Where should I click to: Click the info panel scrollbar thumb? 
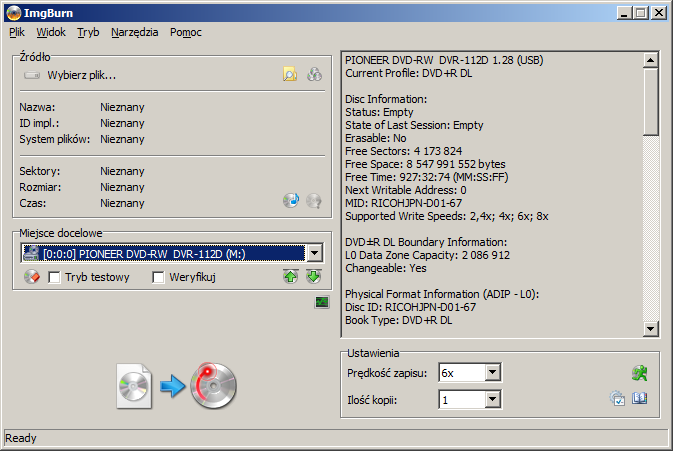651,102
